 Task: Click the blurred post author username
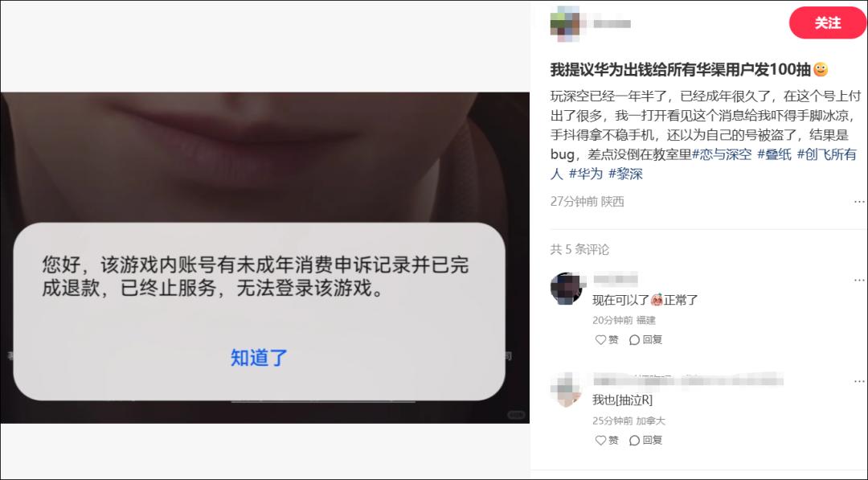click(612, 24)
